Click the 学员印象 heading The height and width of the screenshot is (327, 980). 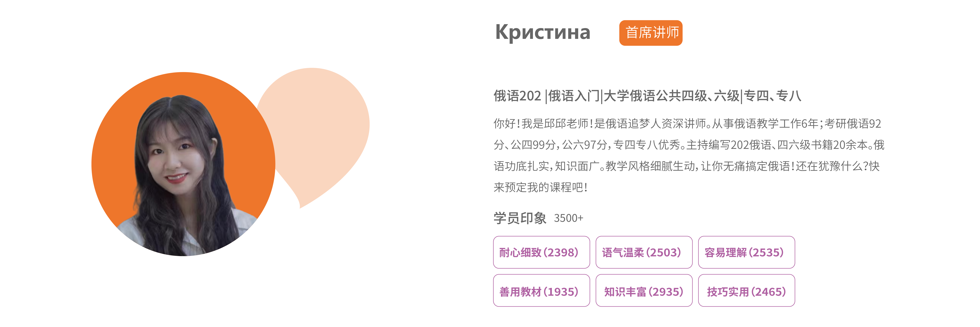(520, 218)
